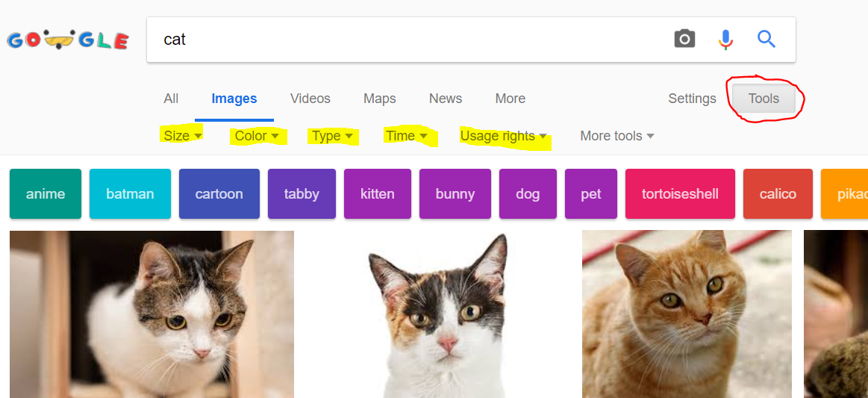Open the More tools dropdown
The height and width of the screenshot is (398, 868).
[617, 136]
